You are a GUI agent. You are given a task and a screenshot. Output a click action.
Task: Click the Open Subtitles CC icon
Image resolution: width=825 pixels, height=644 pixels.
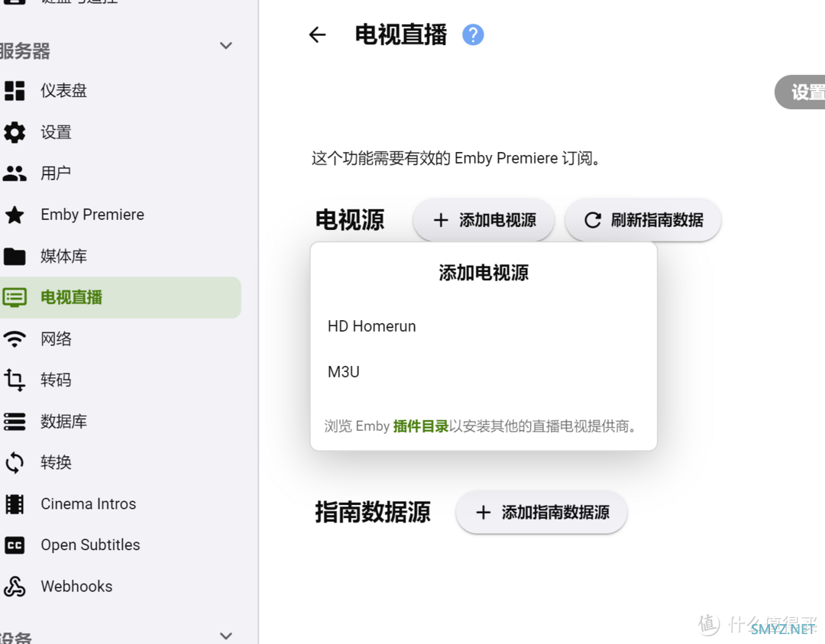pyautogui.click(x=15, y=545)
